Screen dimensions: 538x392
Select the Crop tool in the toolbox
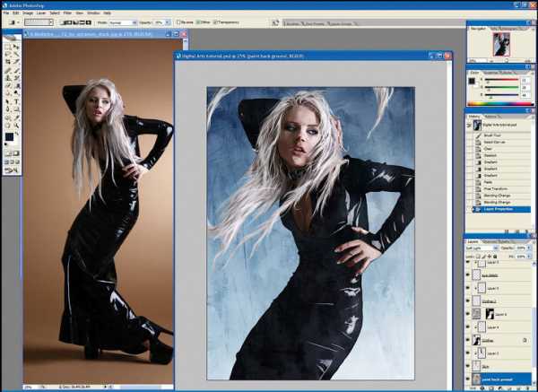click(x=8, y=62)
